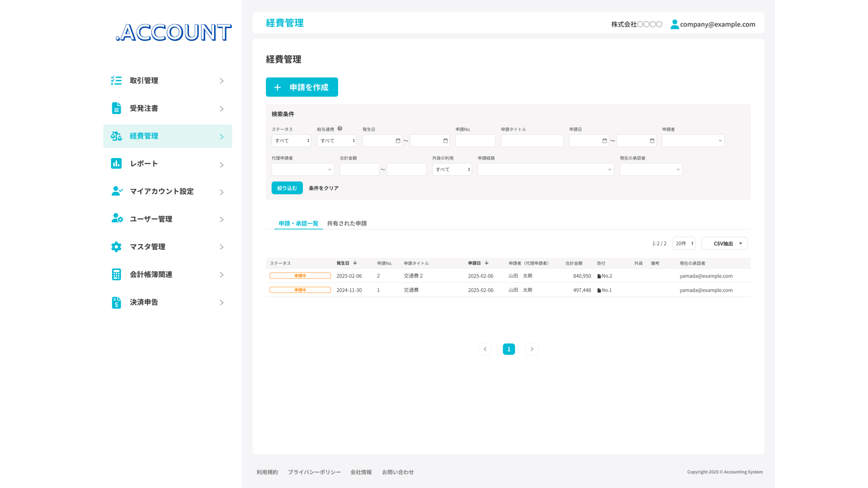Switch to the 共有された申請 tab
Viewport: 868px width, 488px height.
click(347, 223)
